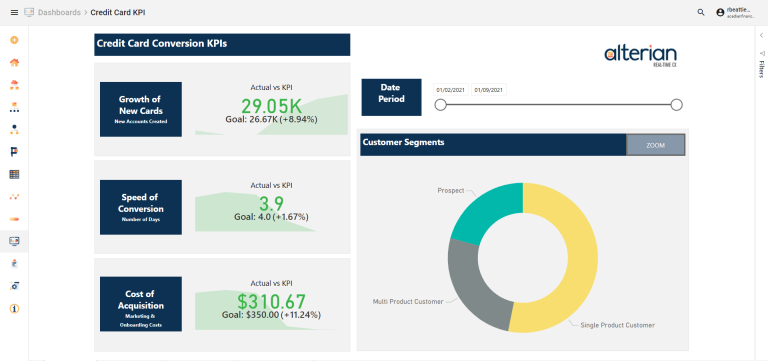Click the Customer Segments panel header

click(x=493, y=145)
